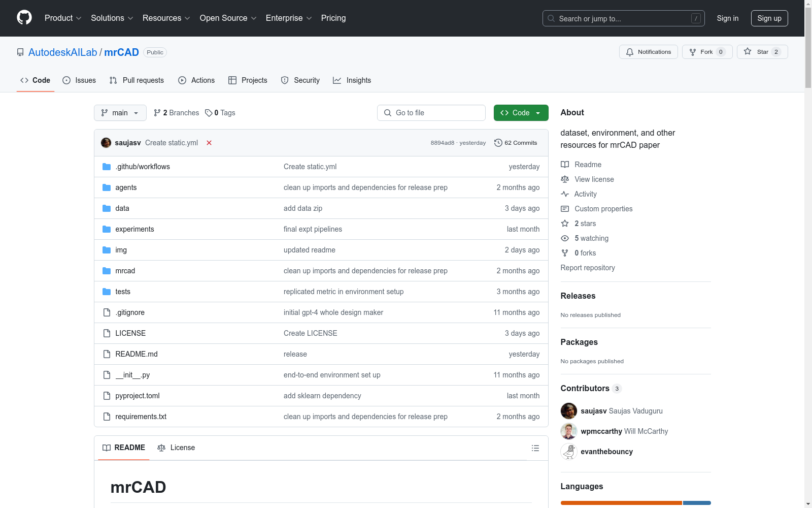Viewport: 812px width, 508px height.
Task: Open the Pricing page
Action: tap(333, 18)
